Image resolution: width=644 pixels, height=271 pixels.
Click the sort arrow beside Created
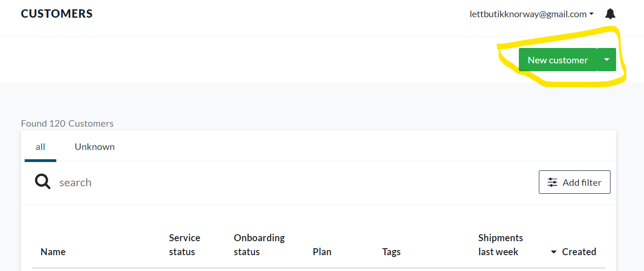pyautogui.click(x=554, y=252)
